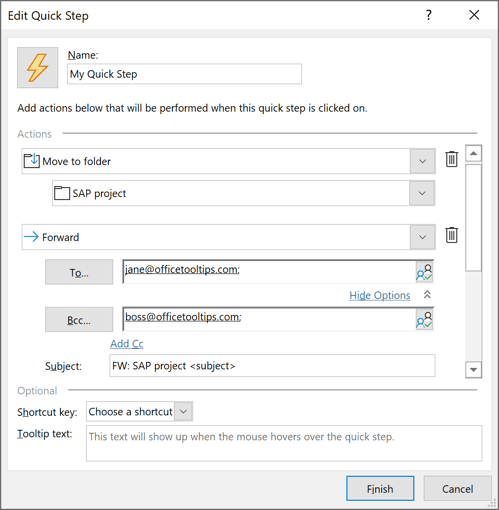The width and height of the screenshot is (499, 510).
Task: Open the Forward action dropdown
Action: pos(422,237)
